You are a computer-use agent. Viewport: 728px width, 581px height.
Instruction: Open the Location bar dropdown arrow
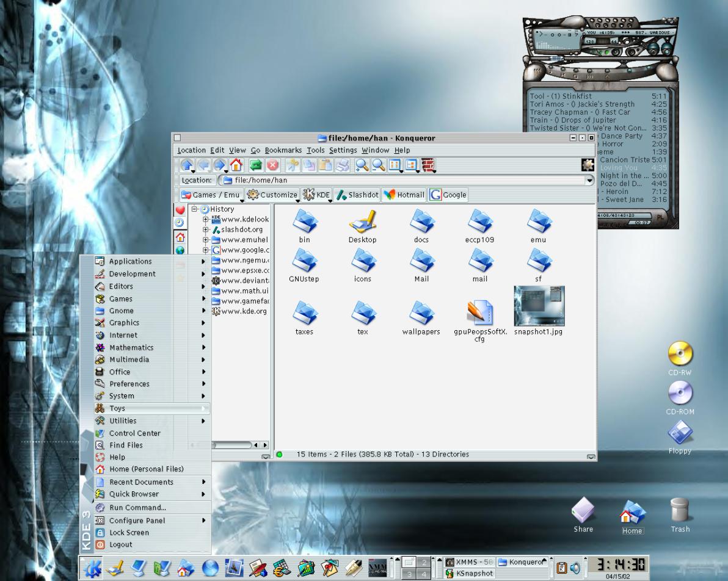point(589,180)
